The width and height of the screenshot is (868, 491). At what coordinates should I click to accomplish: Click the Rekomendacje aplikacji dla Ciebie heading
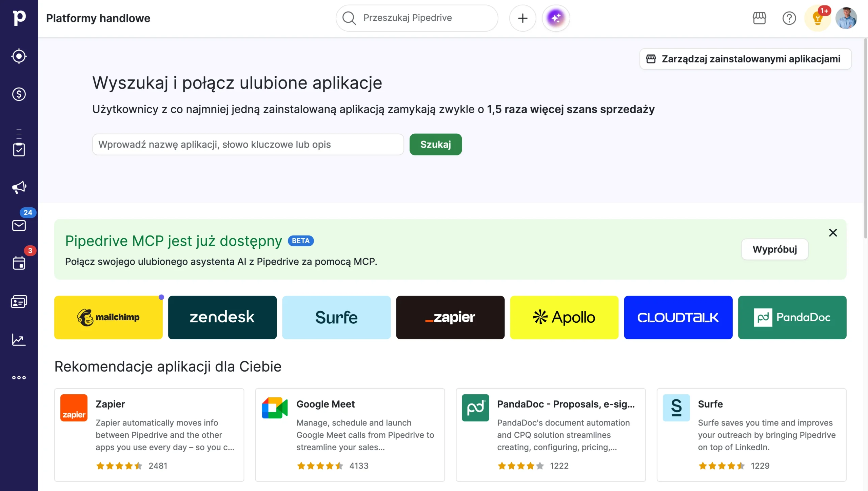pyautogui.click(x=168, y=366)
